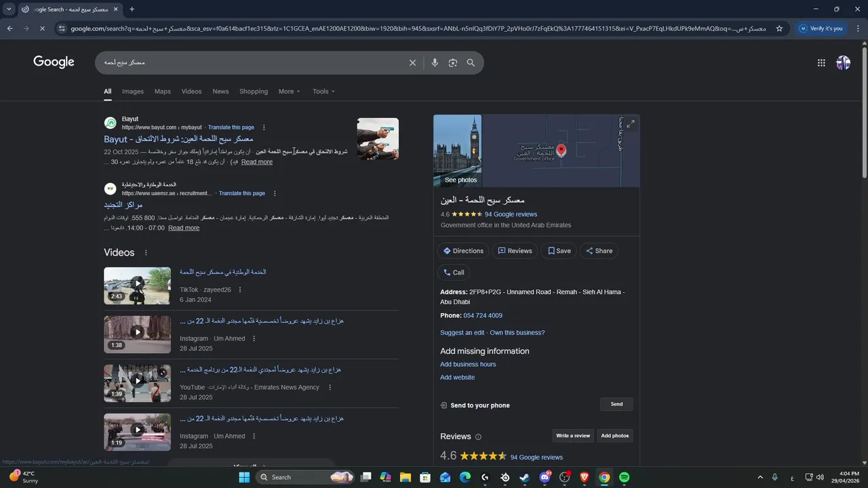
Task: Clear the search box with the X icon
Action: click(412, 62)
